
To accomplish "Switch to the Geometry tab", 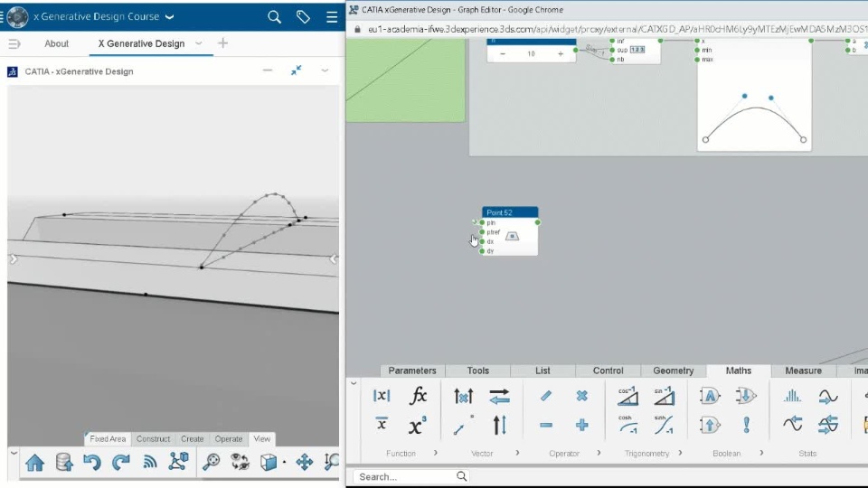I will (673, 371).
